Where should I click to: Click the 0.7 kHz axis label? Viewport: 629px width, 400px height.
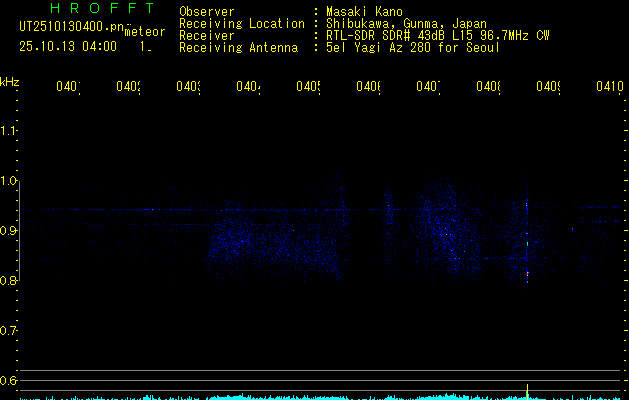(8, 331)
